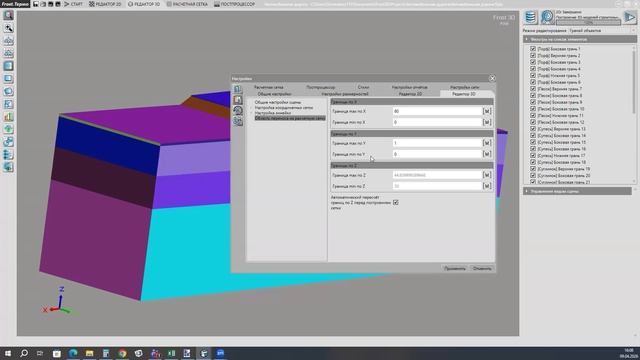Click the second small file icon in top toolbar
Screen dimensions: 640x360
tap(43, 4)
